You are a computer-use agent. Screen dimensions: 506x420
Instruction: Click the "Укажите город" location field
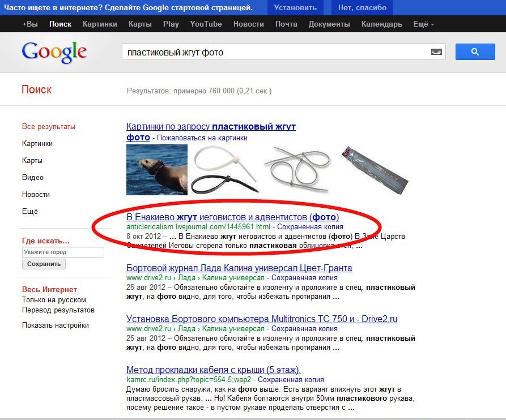(x=63, y=252)
